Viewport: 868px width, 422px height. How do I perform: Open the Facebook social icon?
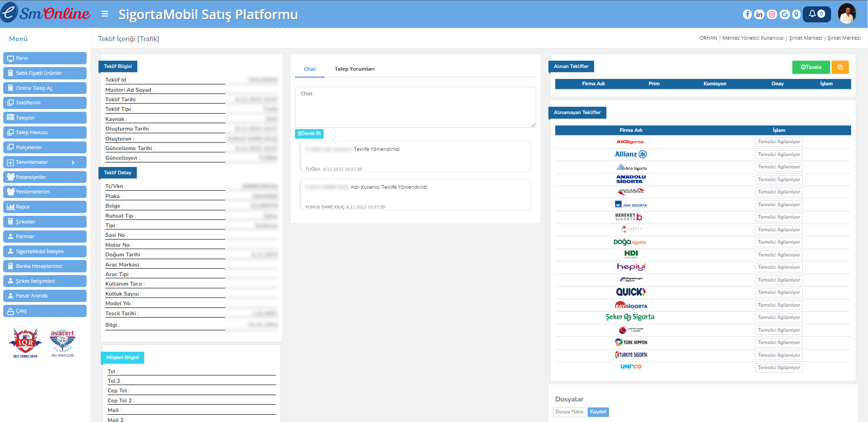[x=747, y=15]
